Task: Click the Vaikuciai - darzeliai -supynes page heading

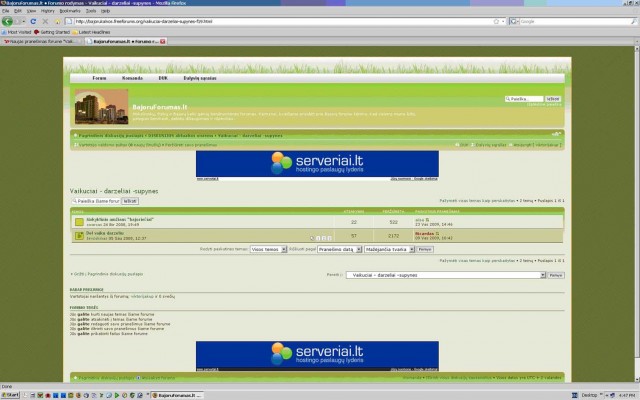Action: (x=114, y=191)
